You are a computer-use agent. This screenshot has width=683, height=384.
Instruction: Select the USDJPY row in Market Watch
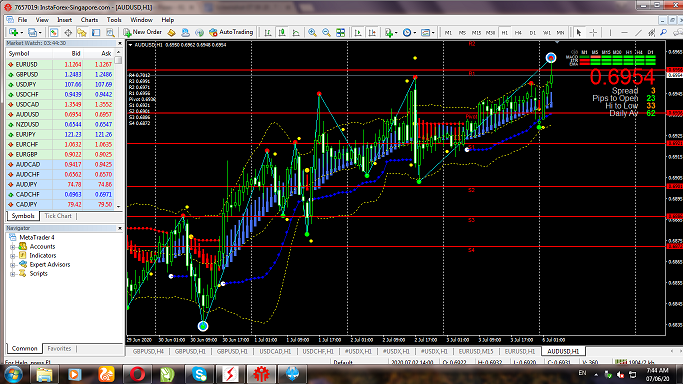[60, 84]
